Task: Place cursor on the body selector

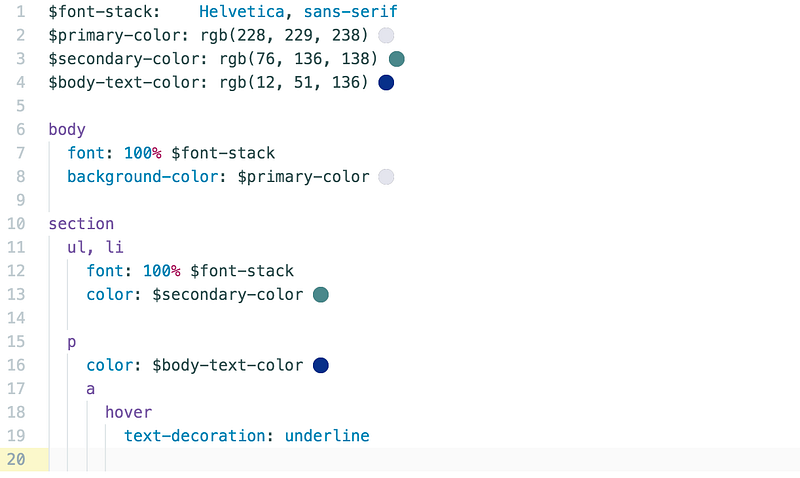Action: click(67, 130)
